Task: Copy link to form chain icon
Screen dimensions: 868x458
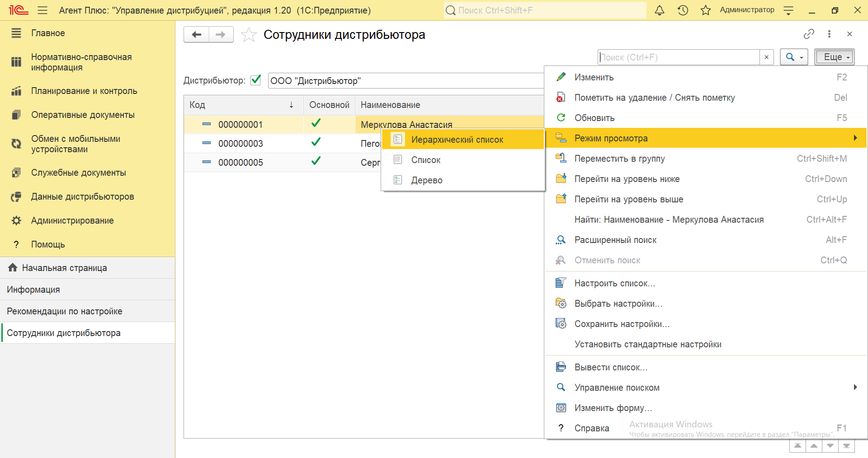Action: click(x=809, y=34)
